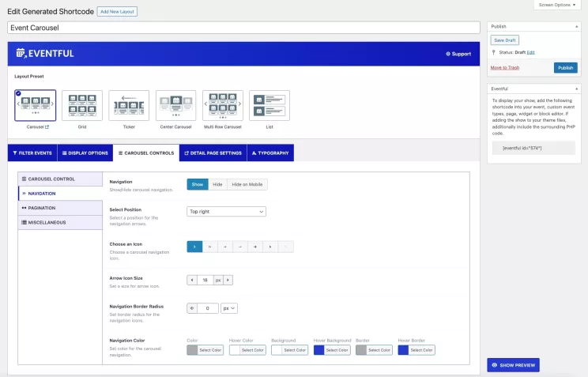Select the Grid layout preset
The image size is (588, 377).
click(x=81, y=106)
